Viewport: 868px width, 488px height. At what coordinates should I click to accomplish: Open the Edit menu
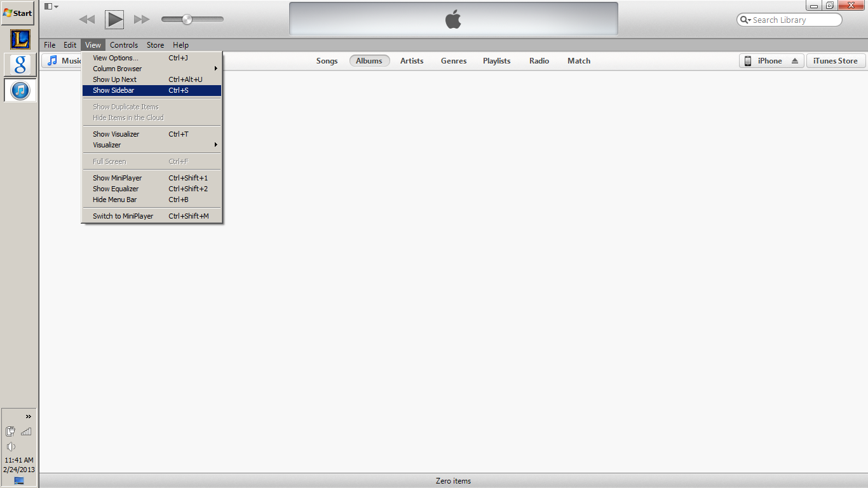point(70,45)
